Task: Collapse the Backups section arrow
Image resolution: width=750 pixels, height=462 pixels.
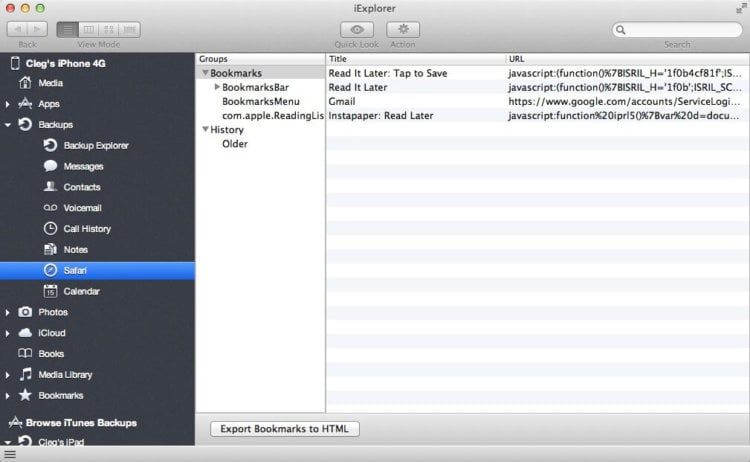Action: (7, 125)
